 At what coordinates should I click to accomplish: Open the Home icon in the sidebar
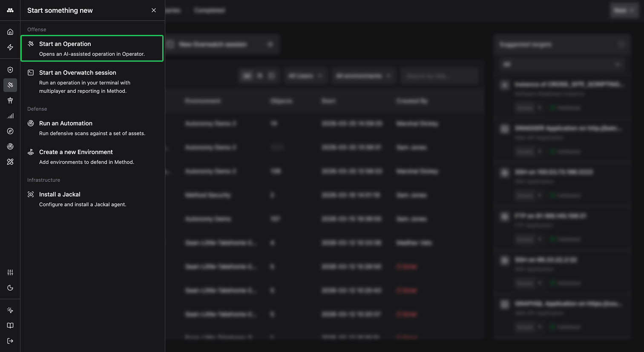point(10,31)
